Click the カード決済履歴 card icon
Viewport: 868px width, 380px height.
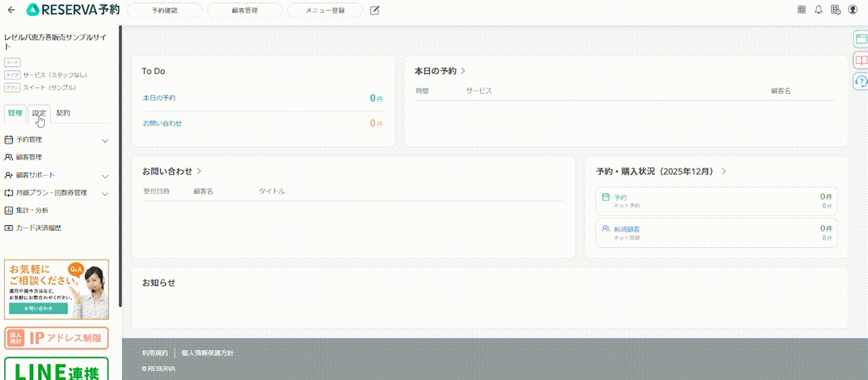tap(9, 228)
